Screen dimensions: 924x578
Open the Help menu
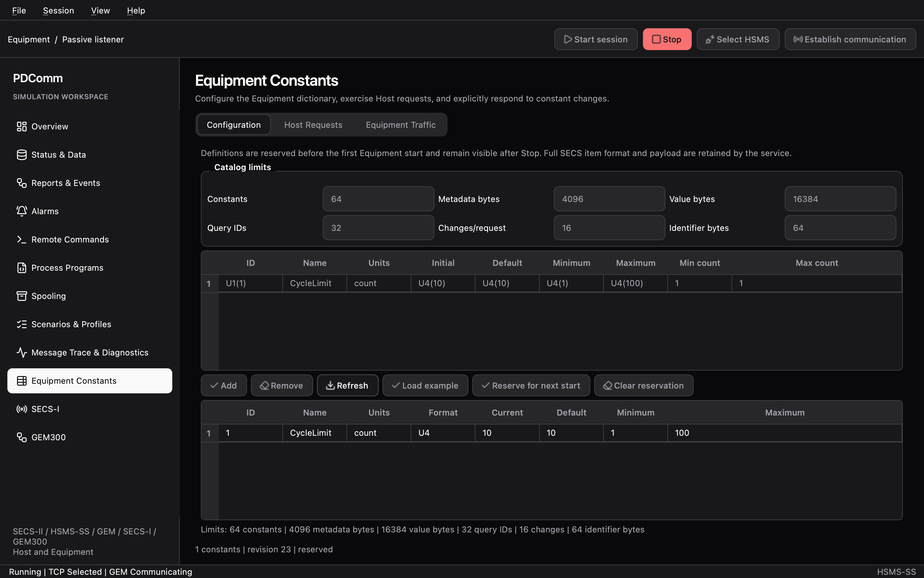[136, 10]
